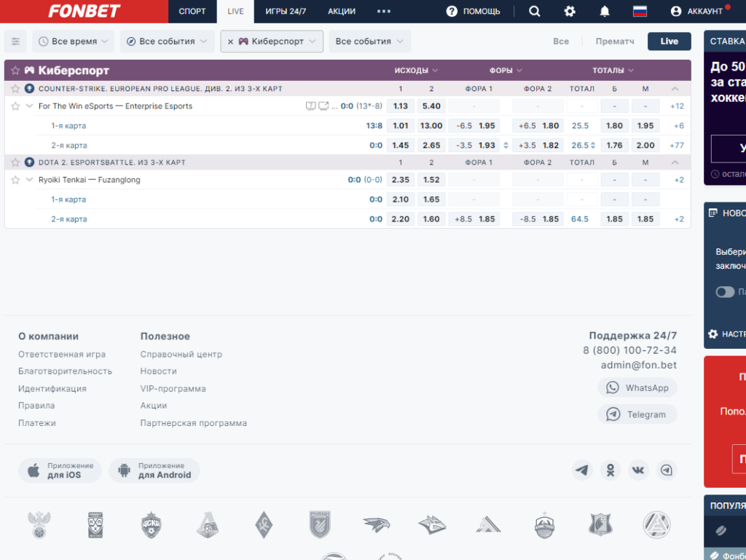Open Telegram social icon in footer
746x560 pixels.
582,470
